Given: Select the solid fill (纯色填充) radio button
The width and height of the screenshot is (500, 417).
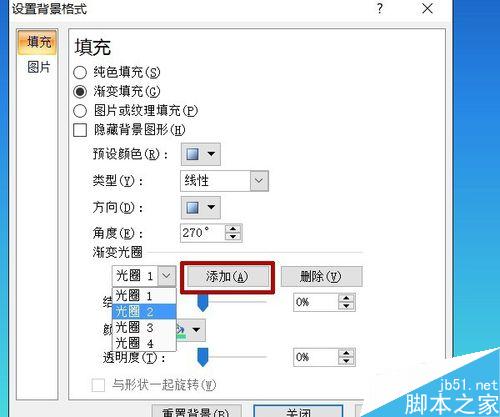Looking at the screenshot, I should pos(80,72).
